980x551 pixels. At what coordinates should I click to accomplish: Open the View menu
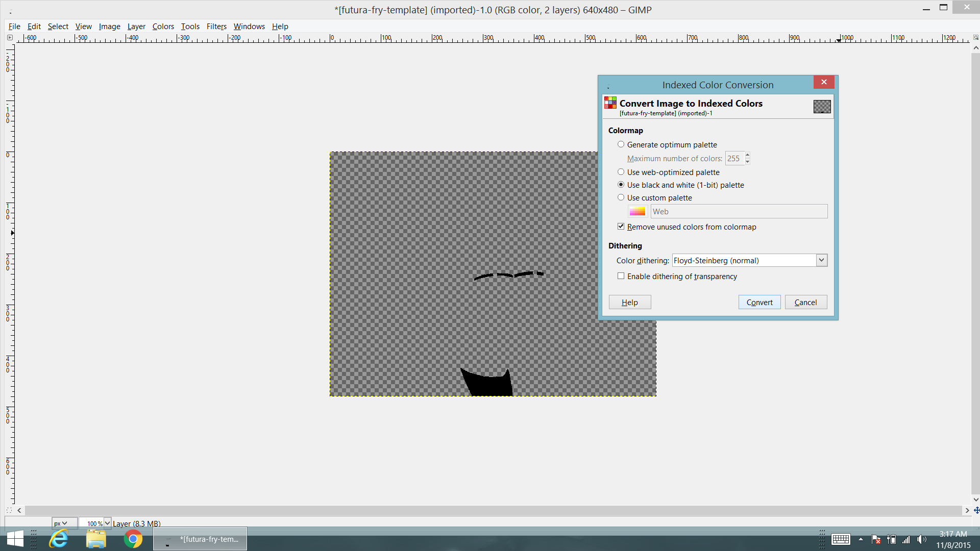tap(83, 27)
